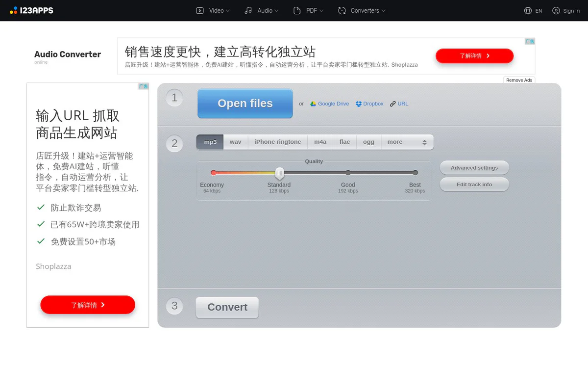
Task: Expand the Audio menu chevron
Action: (x=276, y=11)
